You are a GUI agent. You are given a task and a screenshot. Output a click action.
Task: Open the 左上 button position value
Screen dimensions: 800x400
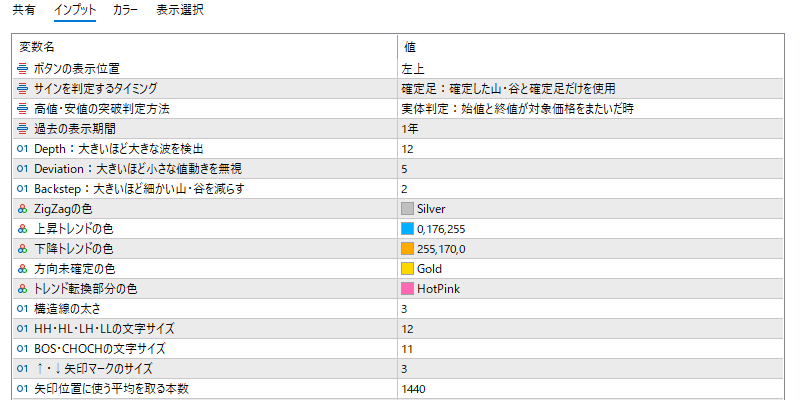click(590, 68)
